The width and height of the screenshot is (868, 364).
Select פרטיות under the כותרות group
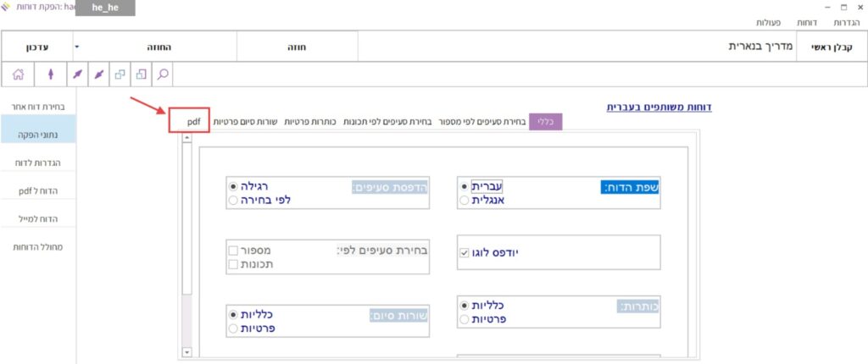pos(463,319)
